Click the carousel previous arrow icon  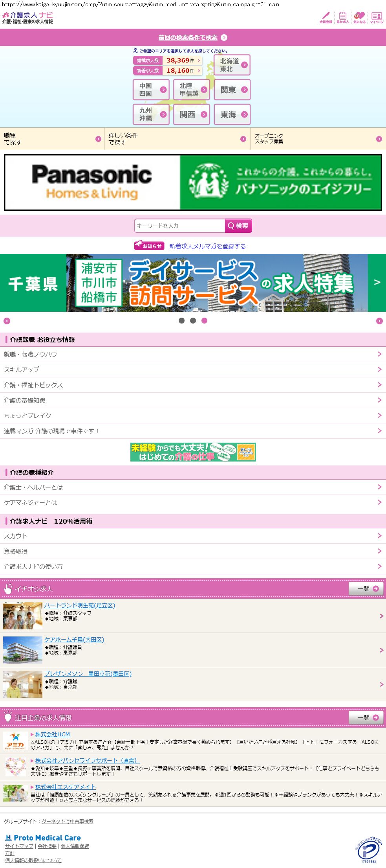7,321
